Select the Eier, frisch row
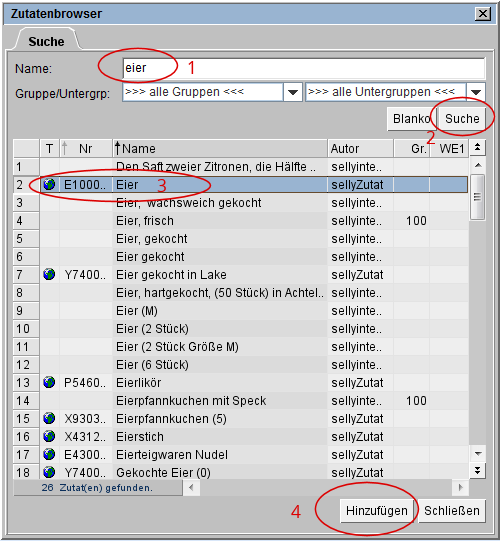 (241, 221)
